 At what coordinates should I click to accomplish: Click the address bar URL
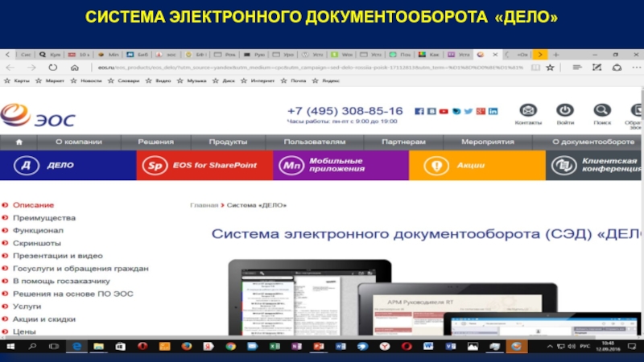[311, 68]
